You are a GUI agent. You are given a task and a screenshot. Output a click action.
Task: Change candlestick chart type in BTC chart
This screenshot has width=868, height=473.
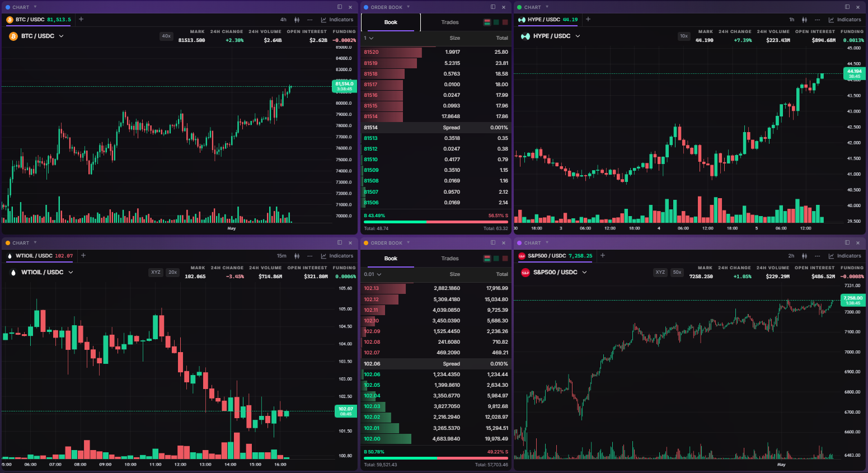tap(297, 20)
